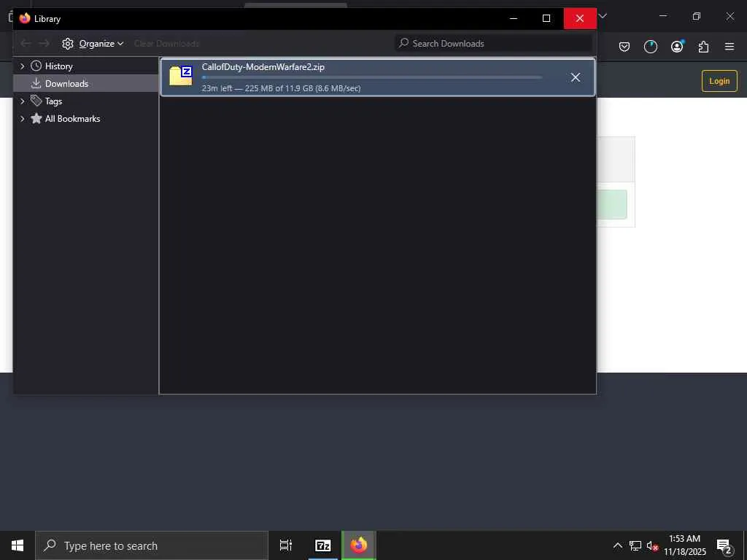The width and height of the screenshot is (747, 560).
Task: Click the All Bookmarks star icon
Action: coord(36,118)
